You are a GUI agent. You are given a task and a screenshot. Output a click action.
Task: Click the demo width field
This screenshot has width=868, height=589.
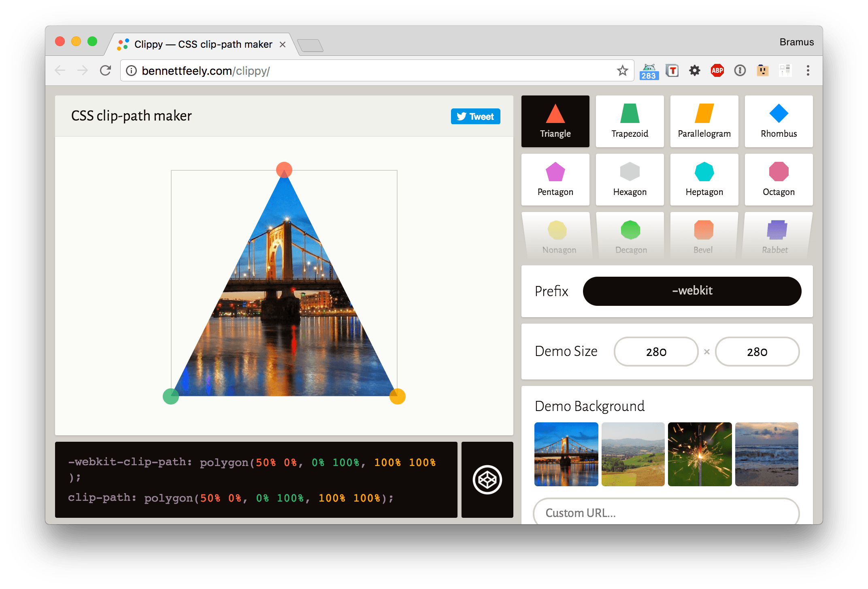pyautogui.click(x=656, y=352)
